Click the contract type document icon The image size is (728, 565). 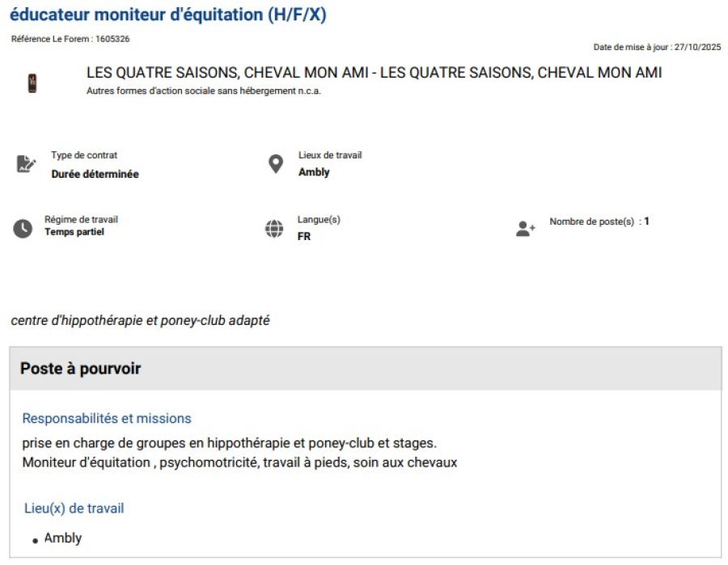[26, 164]
